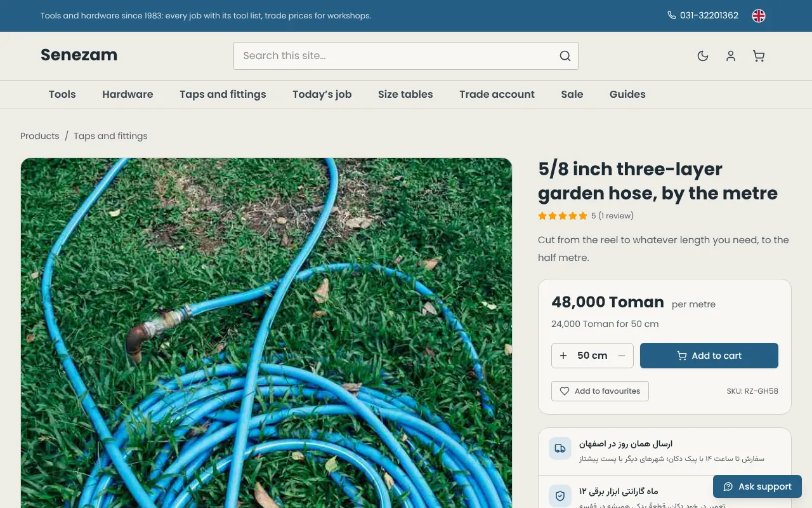
Task: Open the Size tables page
Action: [405, 94]
